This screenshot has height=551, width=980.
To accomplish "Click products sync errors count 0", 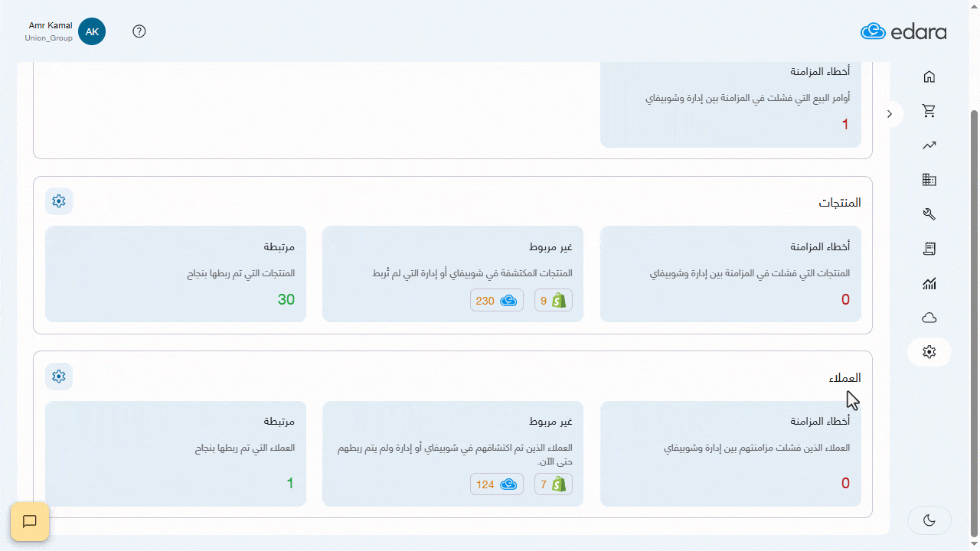I will (845, 300).
